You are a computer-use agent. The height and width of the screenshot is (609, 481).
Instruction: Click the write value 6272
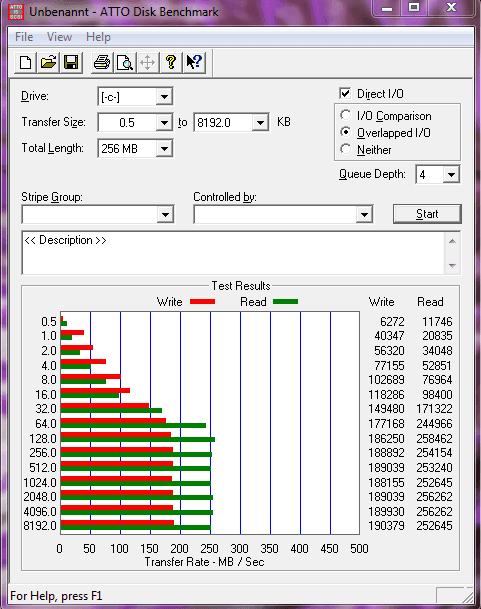pos(392,322)
